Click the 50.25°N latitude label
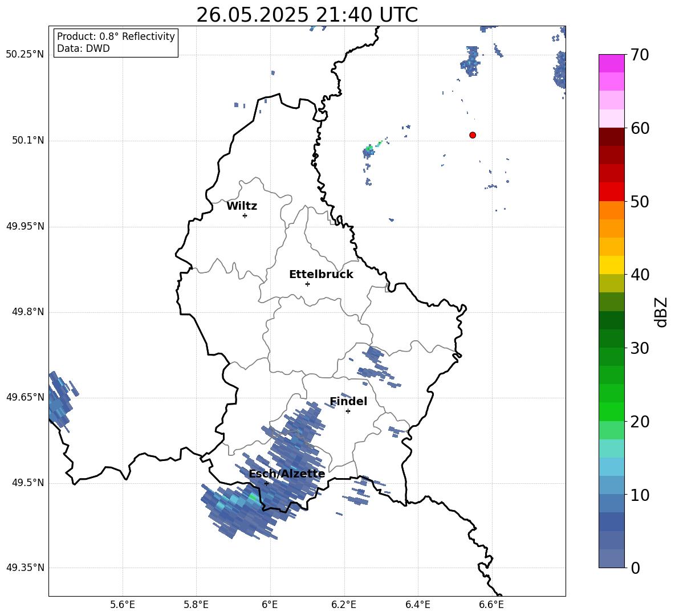Screen dimensions: 675x616 (x=25, y=55)
